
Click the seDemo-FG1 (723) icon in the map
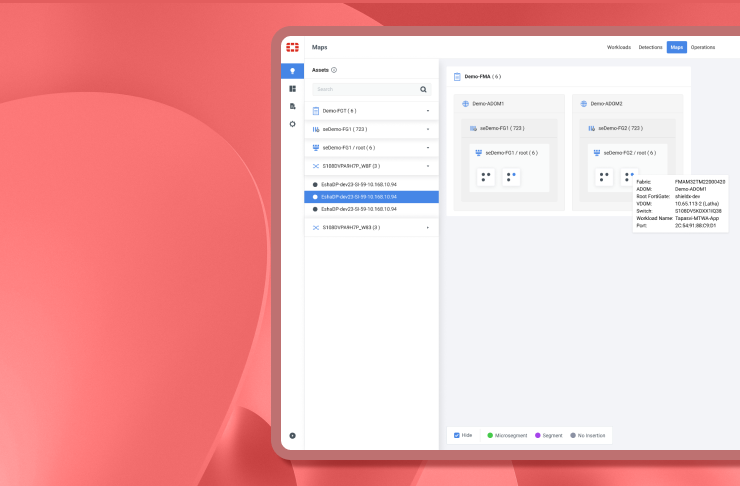[x=473, y=128]
